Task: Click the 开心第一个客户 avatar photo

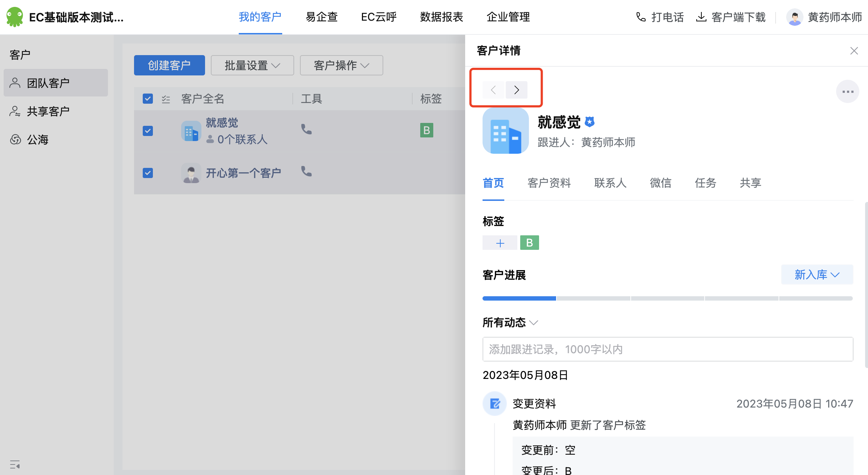Action: pos(191,173)
